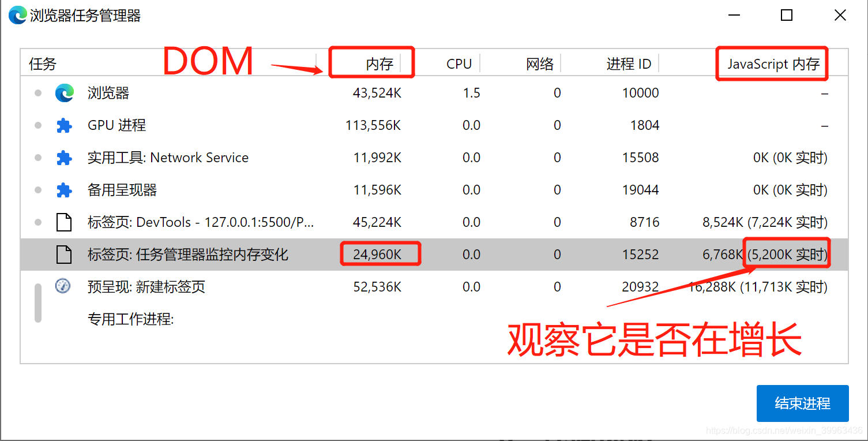Click process ID 15252
This screenshot has height=441, width=868.
click(x=640, y=255)
